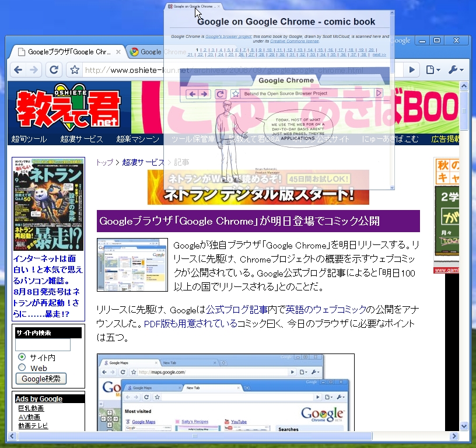Screen dimensions: 476x448
Task: Click the address bar URL field
Action: coord(243,70)
